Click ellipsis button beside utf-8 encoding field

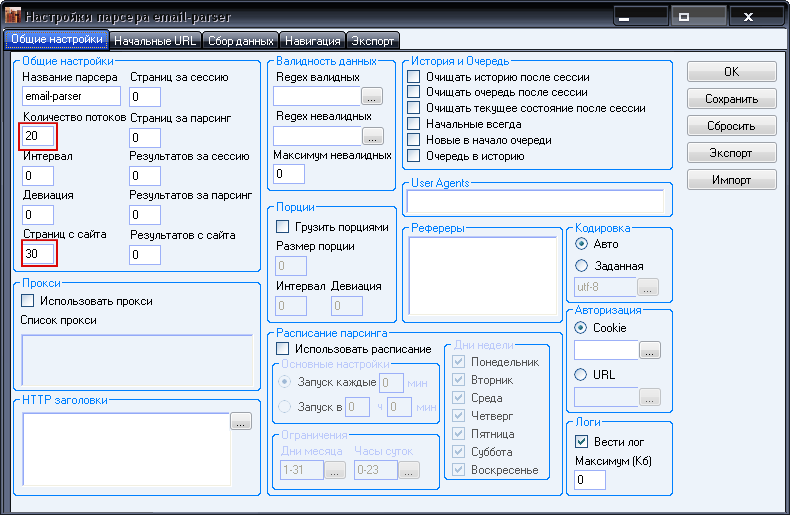pos(649,288)
